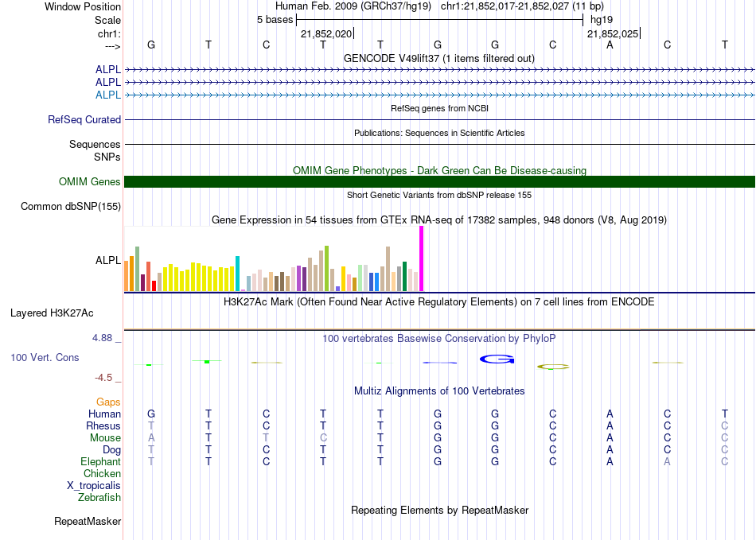Select the Zebrafish species label
The width and height of the screenshot is (756, 540).
pyautogui.click(x=99, y=497)
